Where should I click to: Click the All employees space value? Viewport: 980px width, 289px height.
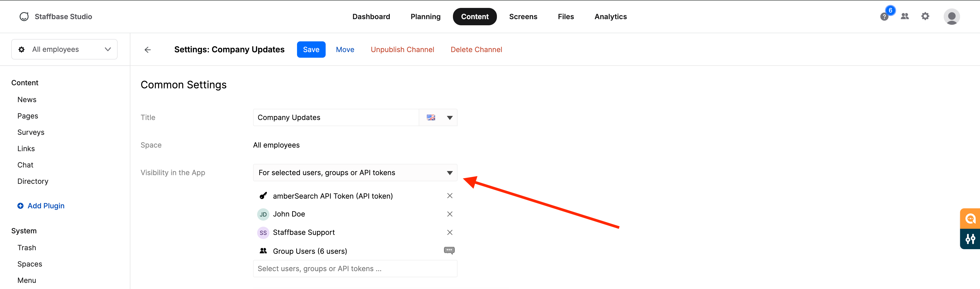(x=276, y=145)
